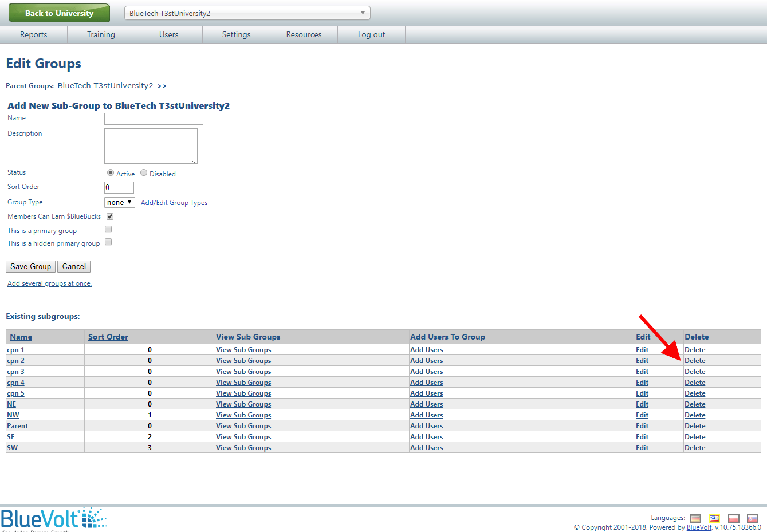The height and width of the screenshot is (532, 767).
Task: Edit the NE subgroup
Action: pos(642,404)
